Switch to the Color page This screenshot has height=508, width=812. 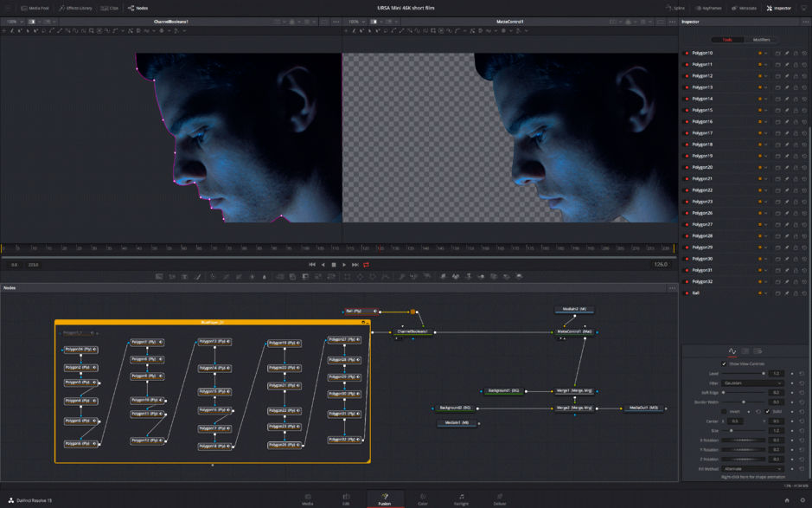tap(422, 498)
